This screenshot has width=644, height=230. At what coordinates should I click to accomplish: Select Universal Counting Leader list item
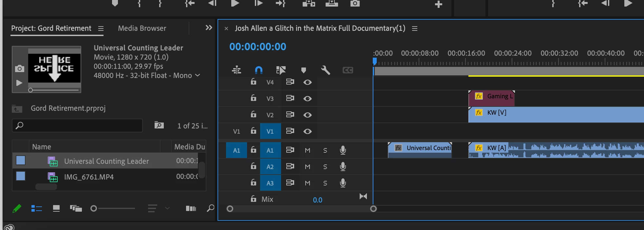pyautogui.click(x=106, y=161)
